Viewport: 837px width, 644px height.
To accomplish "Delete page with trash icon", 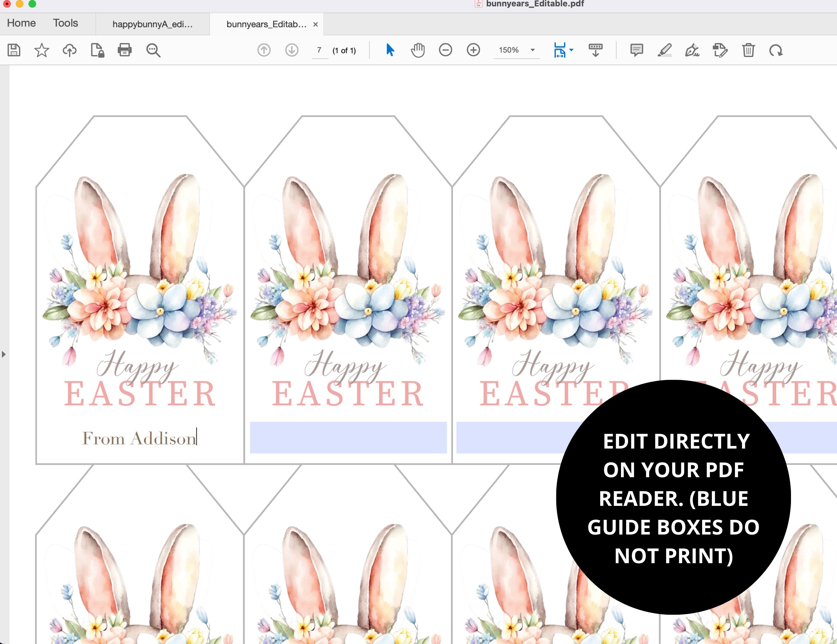I will tap(748, 50).
